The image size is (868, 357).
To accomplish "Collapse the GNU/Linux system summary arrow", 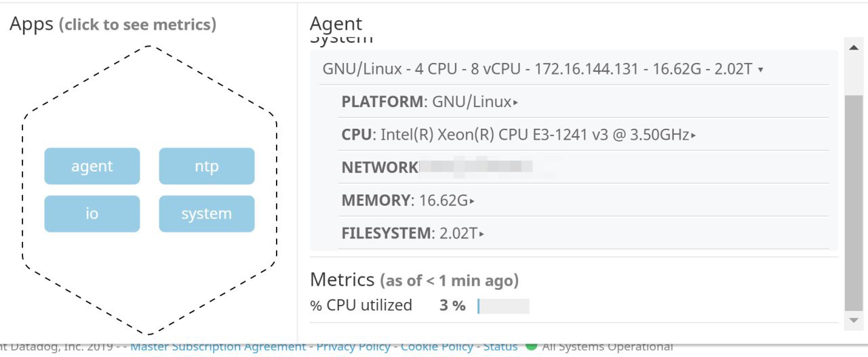I will tap(761, 70).
